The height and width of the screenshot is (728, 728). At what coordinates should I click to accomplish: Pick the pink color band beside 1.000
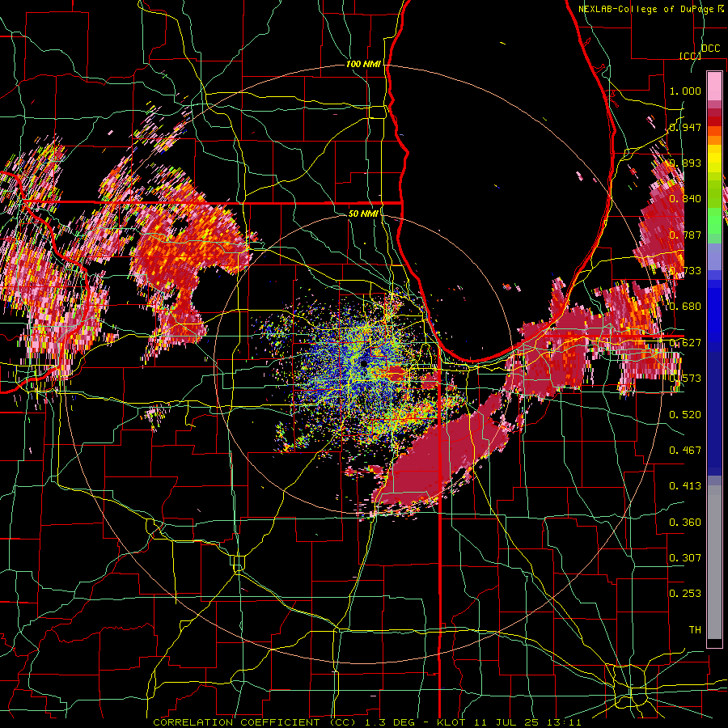[714, 87]
